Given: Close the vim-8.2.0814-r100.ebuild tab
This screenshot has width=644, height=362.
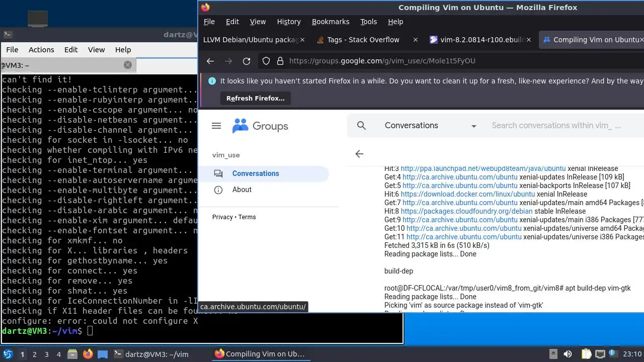Looking at the screenshot, I should coord(528,40).
